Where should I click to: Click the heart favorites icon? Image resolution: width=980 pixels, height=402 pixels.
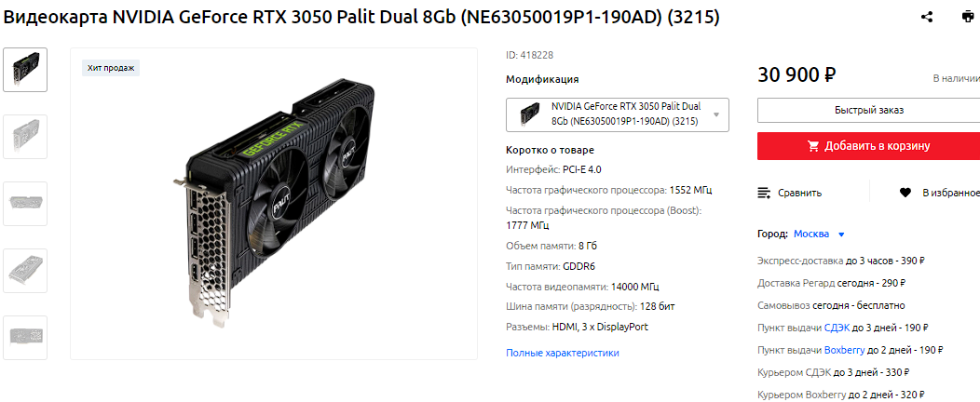(x=905, y=193)
